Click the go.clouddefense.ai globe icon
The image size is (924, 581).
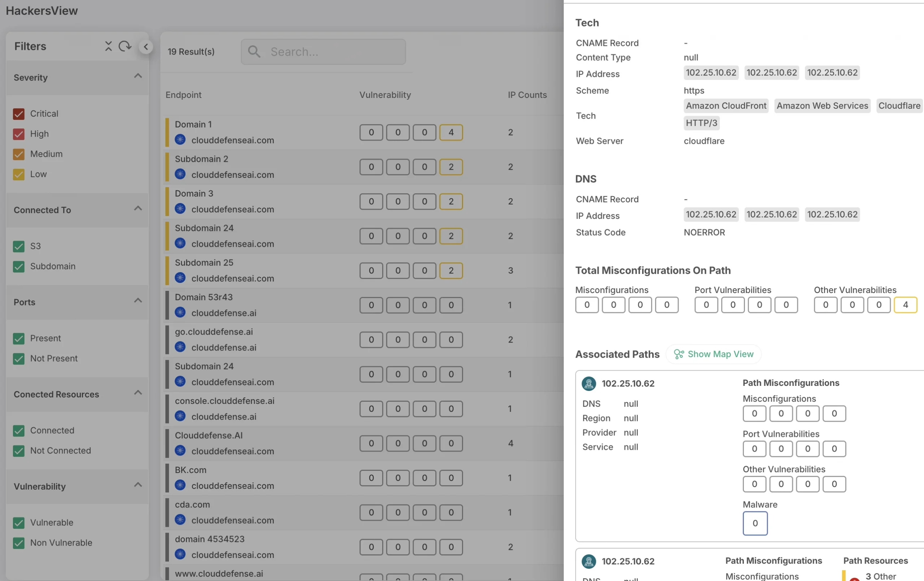coord(180,347)
